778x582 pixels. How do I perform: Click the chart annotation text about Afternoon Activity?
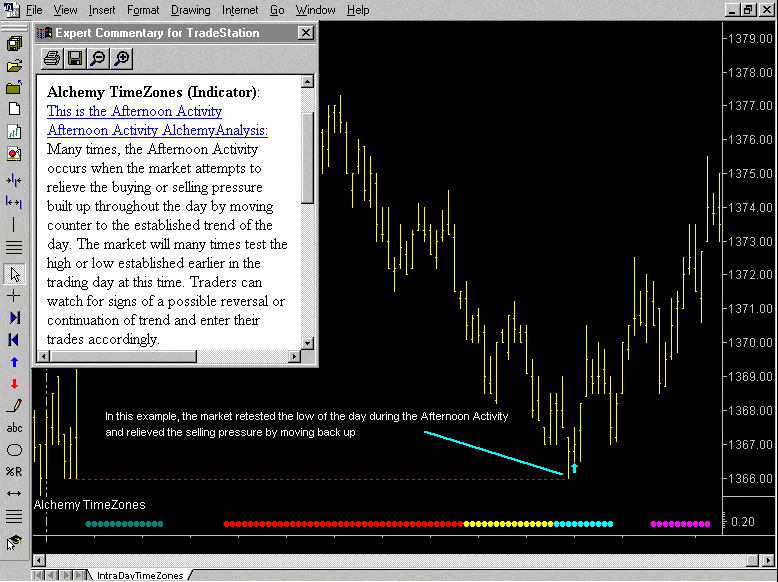click(x=306, y=424)
